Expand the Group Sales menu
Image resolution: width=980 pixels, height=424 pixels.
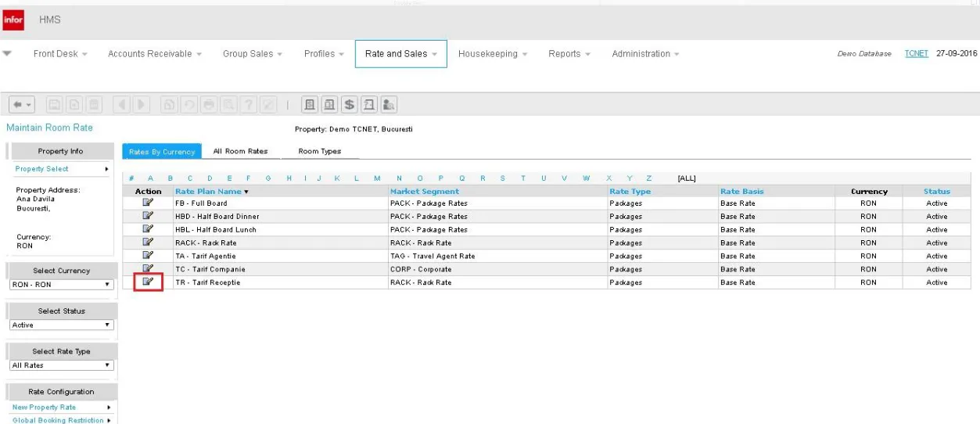click(x=253, y=54)
